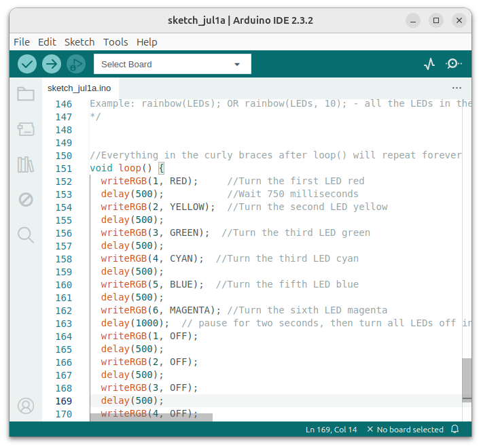
Task: Click the vertical scrollbar thumb
Action: (467, 380)
